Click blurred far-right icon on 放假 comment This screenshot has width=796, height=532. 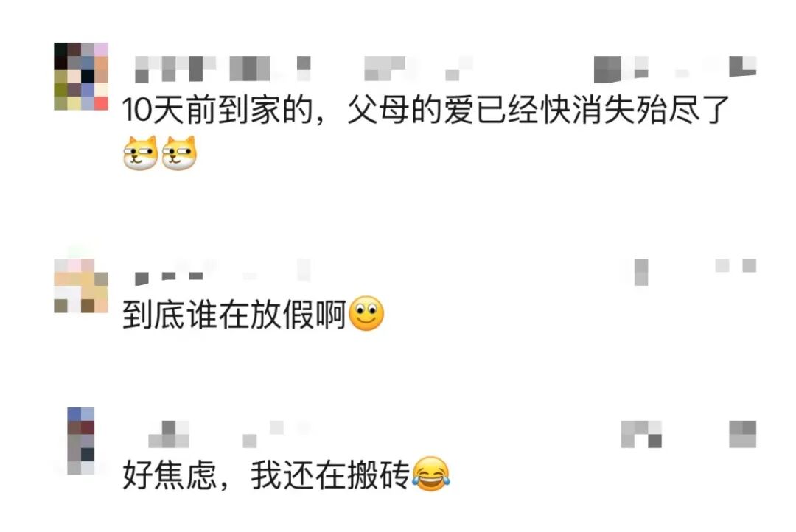pos(736,265)
